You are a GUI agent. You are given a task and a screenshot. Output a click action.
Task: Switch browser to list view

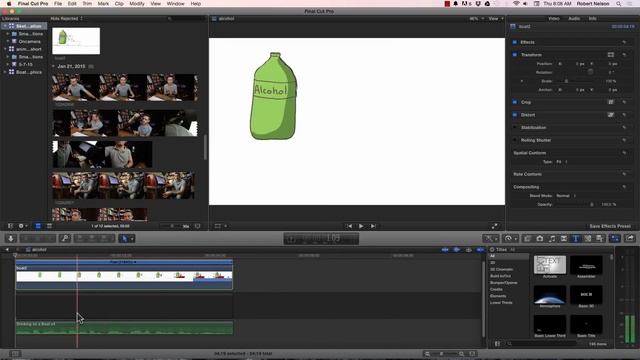(49, 226)
